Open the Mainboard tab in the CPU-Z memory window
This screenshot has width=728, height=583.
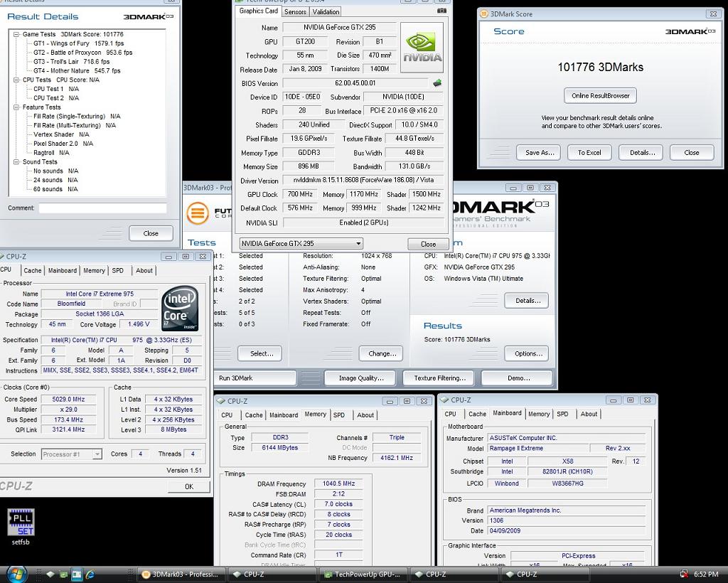coord(284,415)
